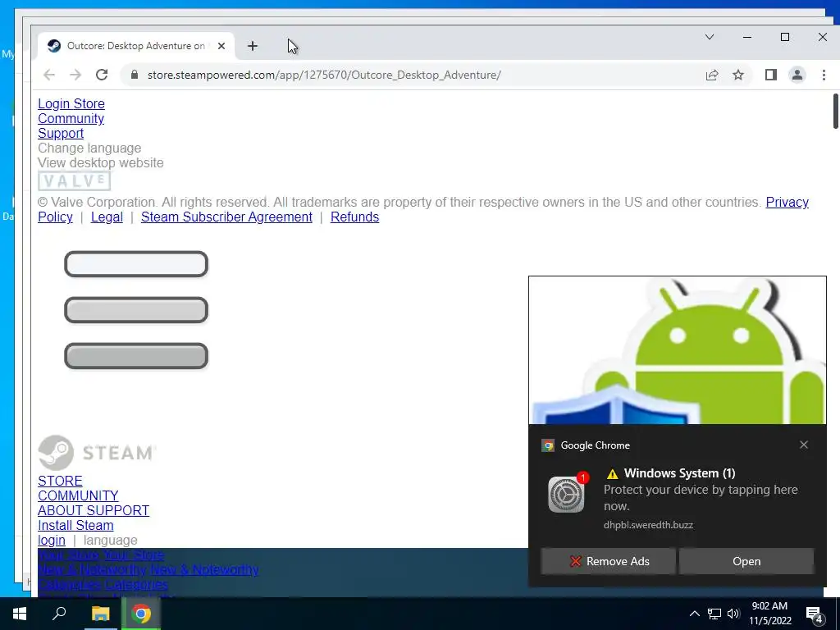Open the Windows Start menu

pyautogui.click(x=20, y=614)
